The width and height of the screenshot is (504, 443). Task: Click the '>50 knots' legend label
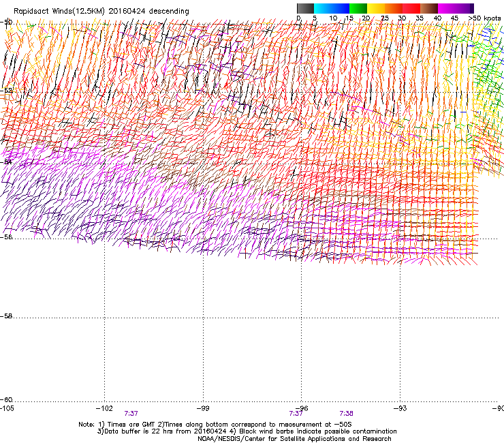pos(485,18)
